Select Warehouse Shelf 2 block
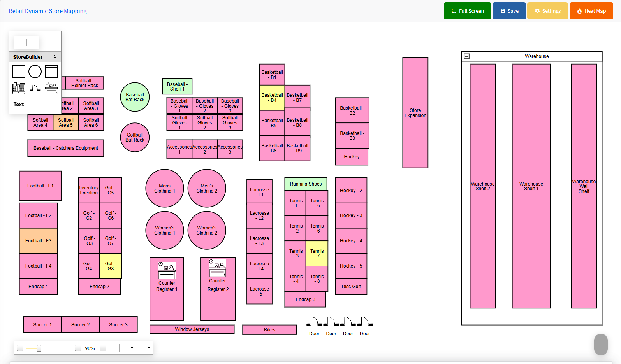 pos(483,186)
